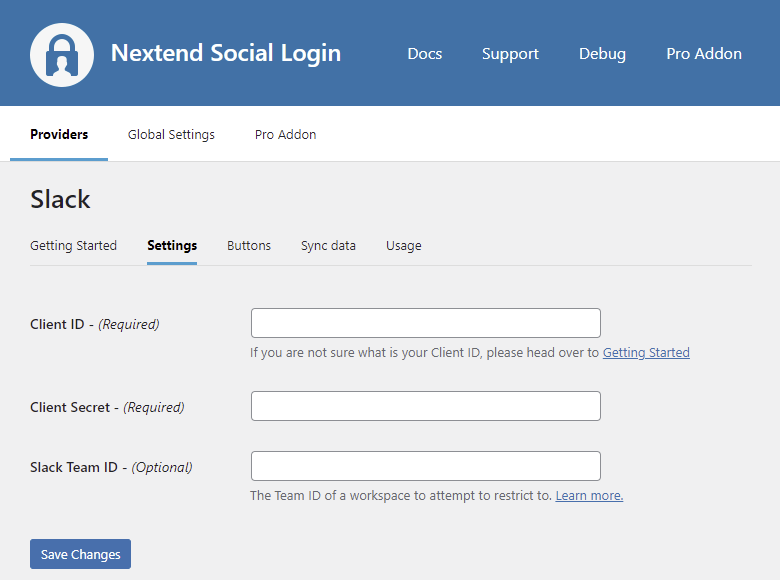780x580 pixels.
Task: Select the Pro Addon tab below header
Action: [x=285, y=134]
